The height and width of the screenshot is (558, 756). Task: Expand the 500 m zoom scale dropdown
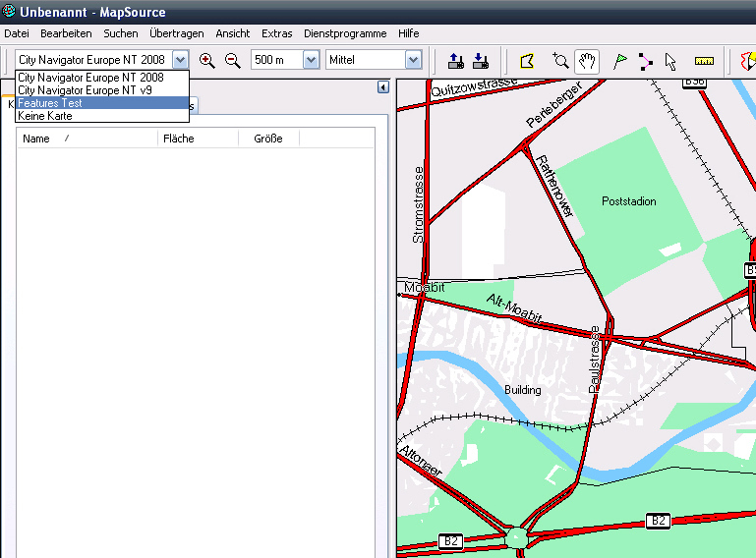pyautogui.click(x=312, y=60)
